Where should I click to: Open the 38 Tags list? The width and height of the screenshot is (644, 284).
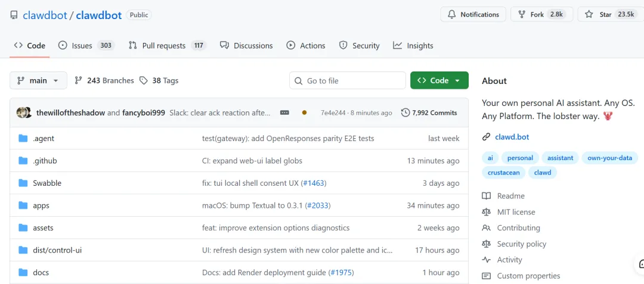[x=159, y=80]
